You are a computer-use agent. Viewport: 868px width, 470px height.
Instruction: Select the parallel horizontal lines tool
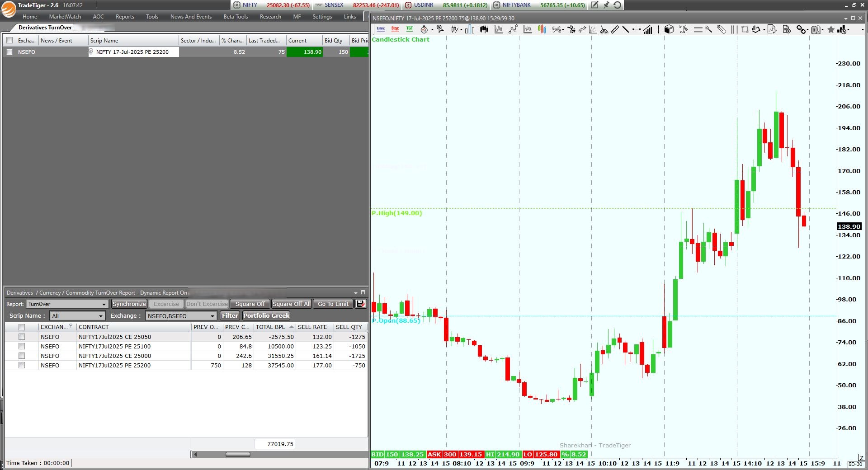698,29
